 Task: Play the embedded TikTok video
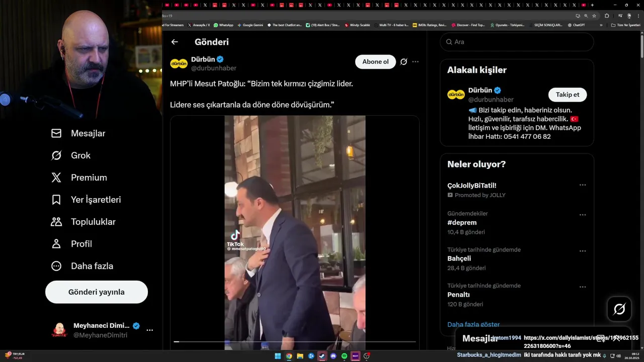click(295, 233)
